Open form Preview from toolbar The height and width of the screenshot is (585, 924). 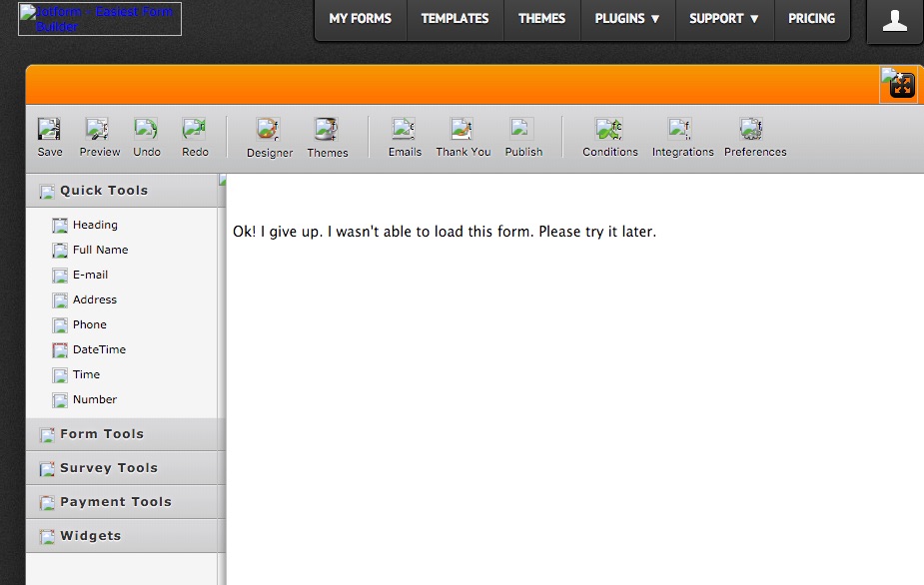coord(99,137)
